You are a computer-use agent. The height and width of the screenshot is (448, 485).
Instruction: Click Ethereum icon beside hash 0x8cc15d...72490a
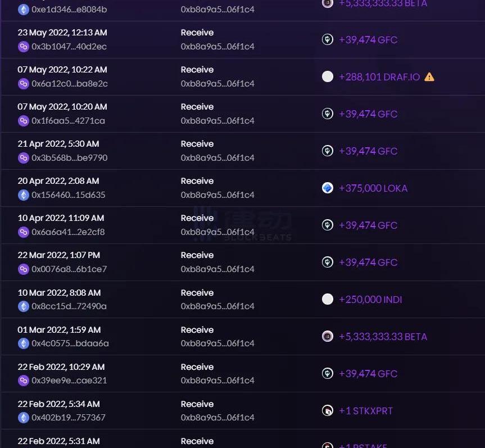(x=24, y=306)
